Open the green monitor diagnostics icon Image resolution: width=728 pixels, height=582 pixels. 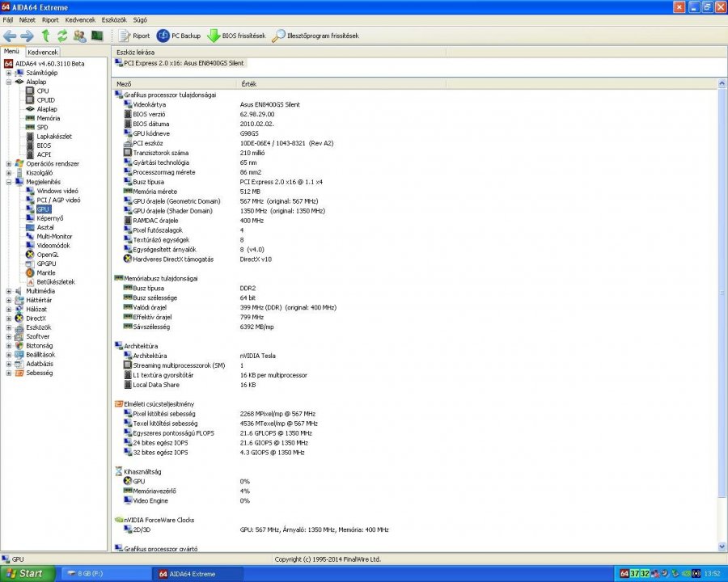click(97, 36)
